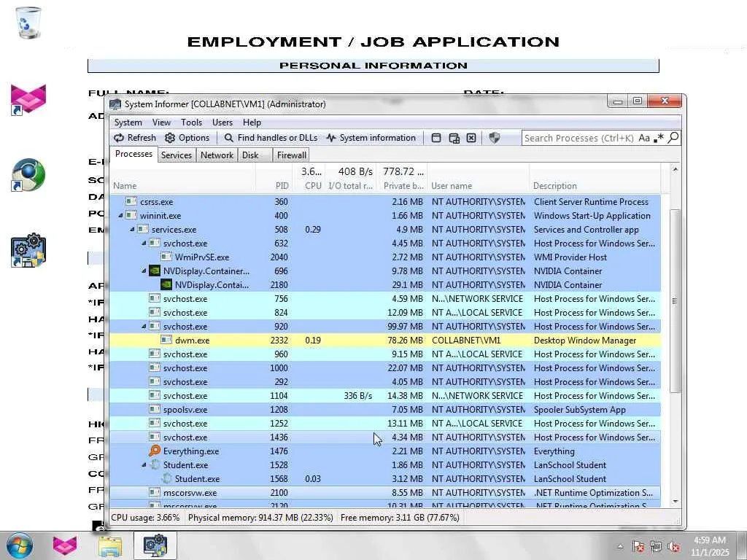Collapse Student.exe PID 1528 node
747x560 pixels.
tap(144, 464)
